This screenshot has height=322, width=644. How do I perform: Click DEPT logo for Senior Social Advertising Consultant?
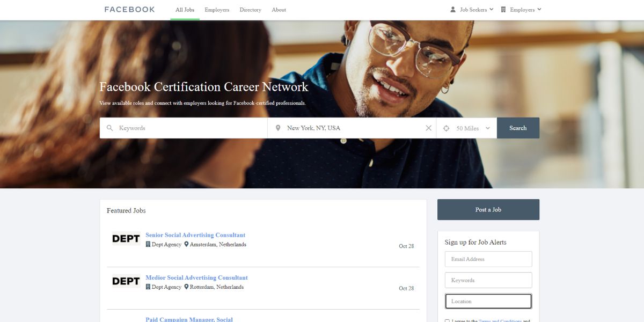(126, 239)
